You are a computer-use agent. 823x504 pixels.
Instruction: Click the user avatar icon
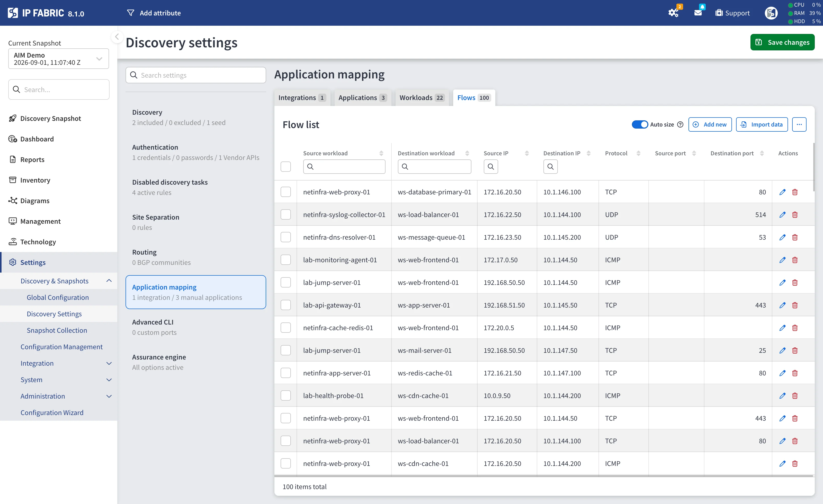(x=771, y=13)
